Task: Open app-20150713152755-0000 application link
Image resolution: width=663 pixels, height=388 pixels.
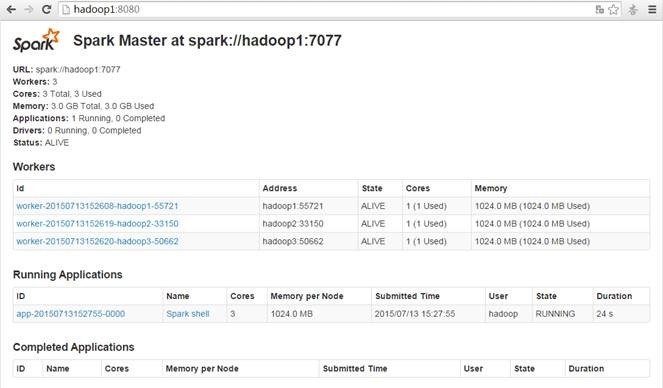Action: [x=71, y=314]
